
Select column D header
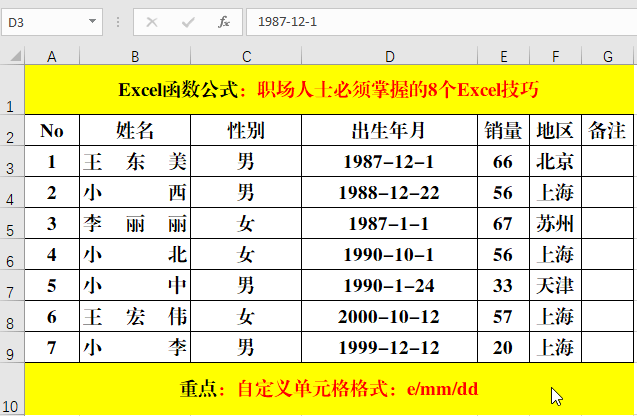[390, 56]
